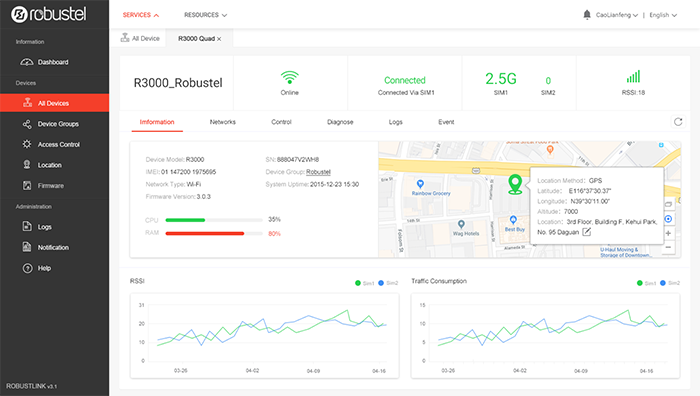The height and width of the screenshot is (396, 700).
Task: Click the 2.5G SIM1 value
Action: (501, 79)
